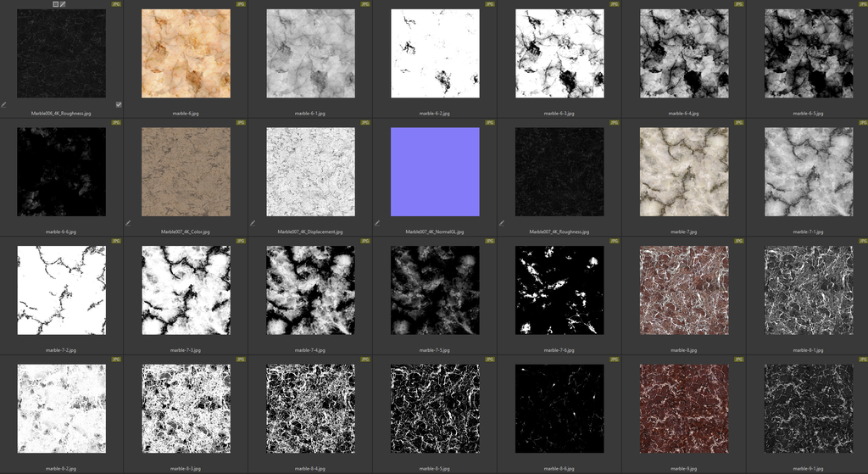868x474 pixels.
Task: Select the orange marble-6.jpg thumbnail
Action: [x=186, y=53]
